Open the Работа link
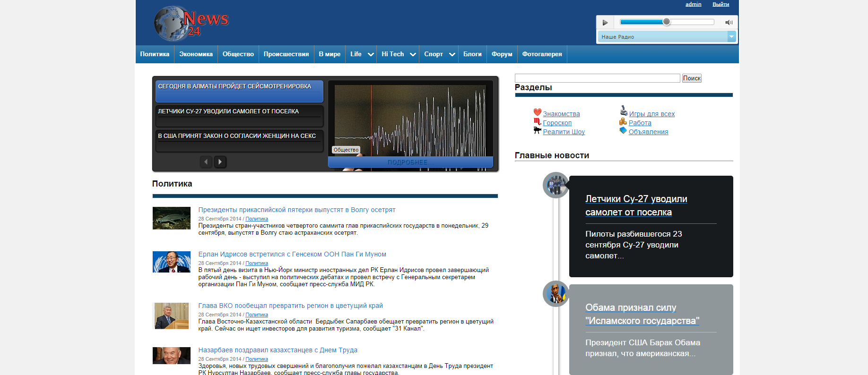This screenshot has width=868, height=375. [640, 123]
